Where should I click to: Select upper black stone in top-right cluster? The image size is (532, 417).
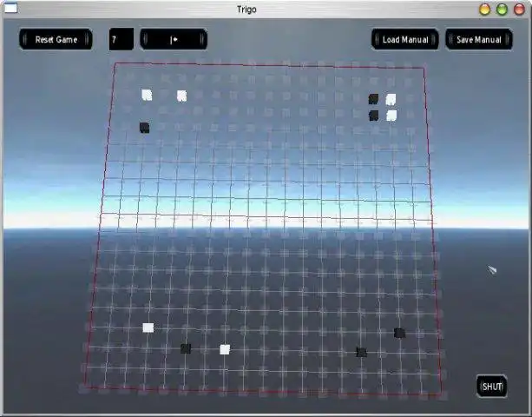(x=373, y=99)
